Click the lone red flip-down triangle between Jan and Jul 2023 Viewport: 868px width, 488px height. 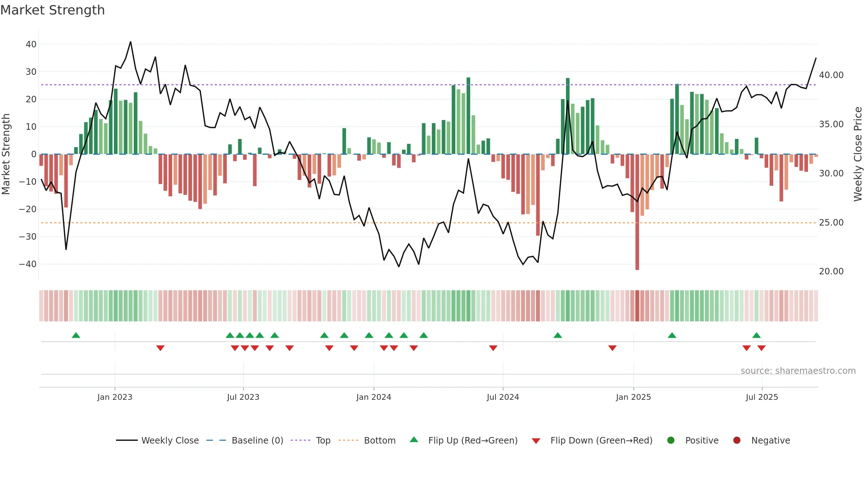pyautogui.click(x=161, y=348)
